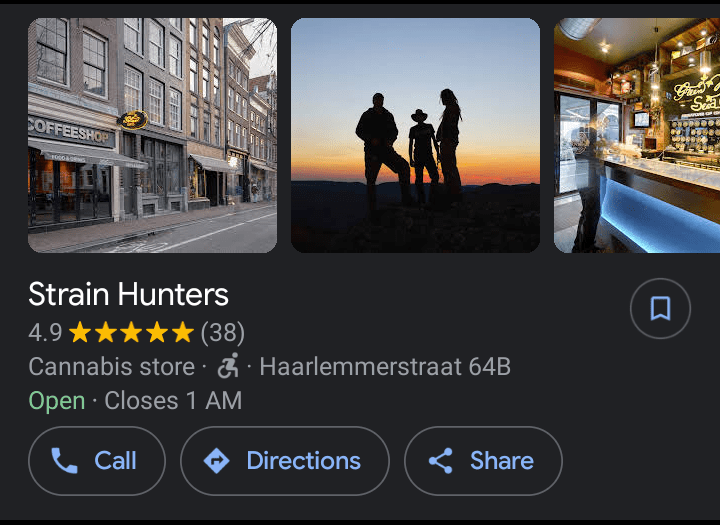Save Strain Hunters with the bookmark icon
This screenshot has height=525, width=720.
[660, 308]
